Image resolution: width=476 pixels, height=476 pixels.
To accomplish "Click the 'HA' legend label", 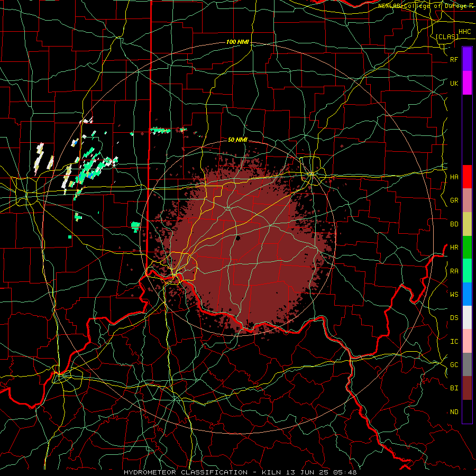I will coord(454,177).
